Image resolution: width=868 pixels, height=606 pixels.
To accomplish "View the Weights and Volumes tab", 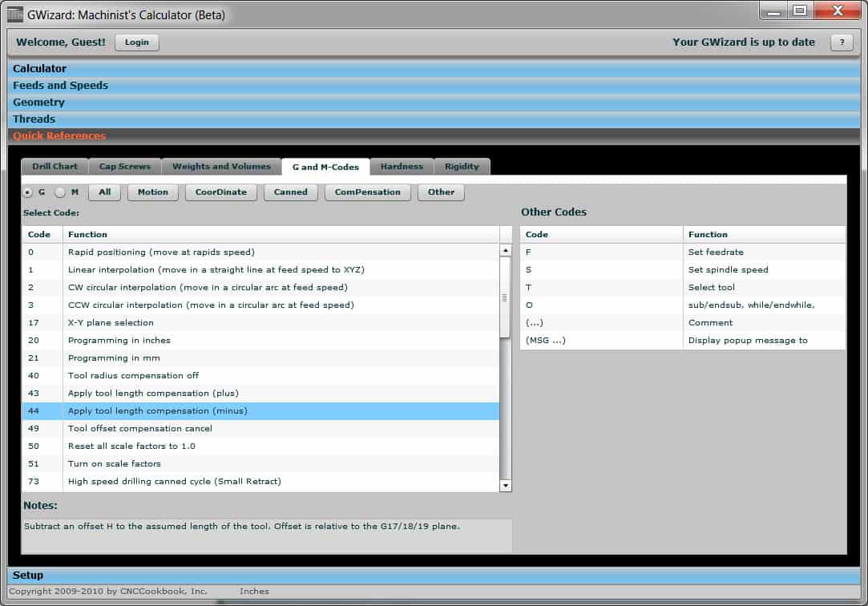I will (x=221, y=166).
